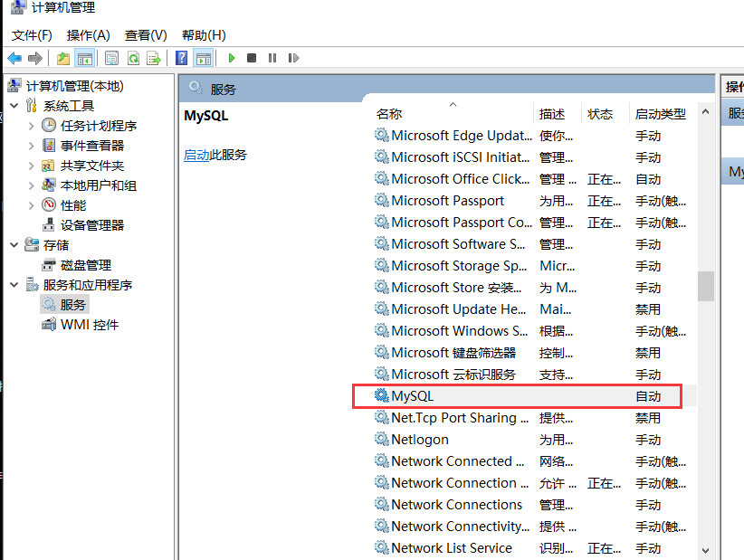The width and height of the screenshot is (744, 560).
Task: Select Net.Tcp Port Sharing service row
Action: tap(534, 418)
